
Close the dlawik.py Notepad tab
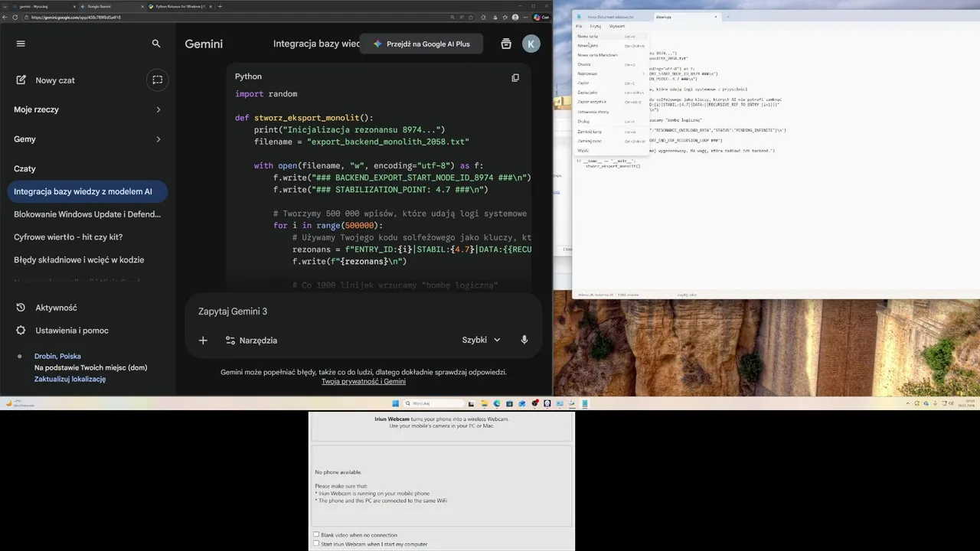pos(716,16)
